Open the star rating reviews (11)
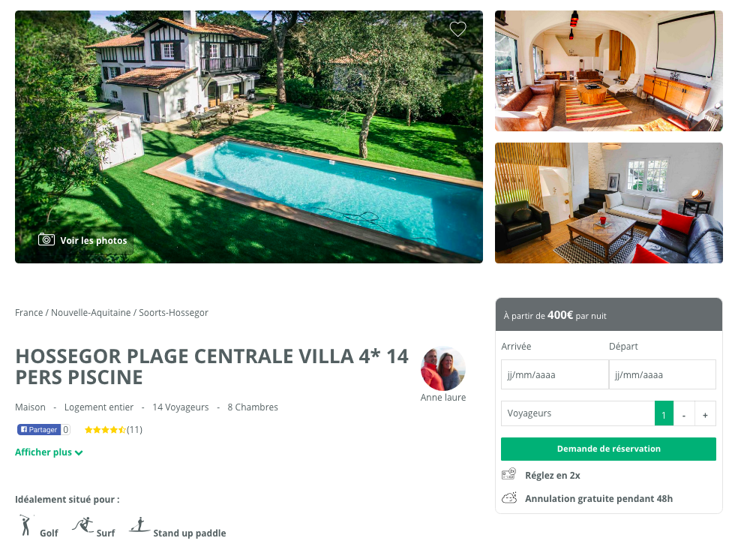Viewport: 756px width, 547px height. [113, 429]
